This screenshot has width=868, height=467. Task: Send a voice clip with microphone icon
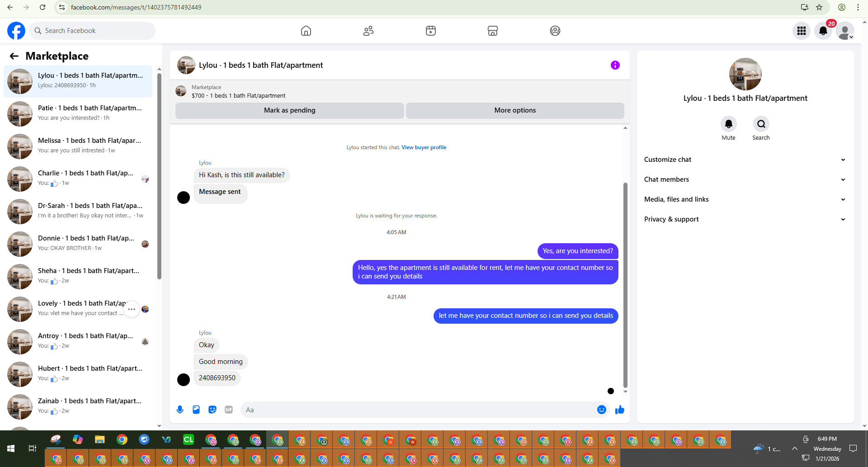180,410
